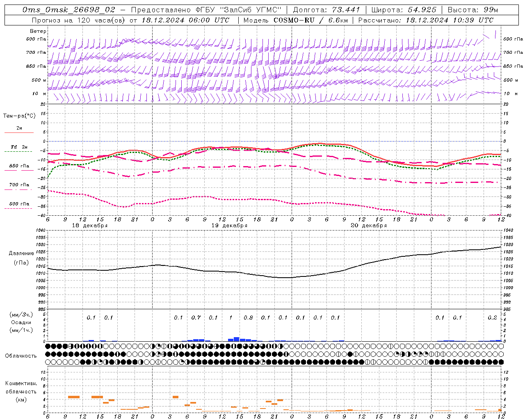Click the station title Oms_Omsk_26698_02

69,10
